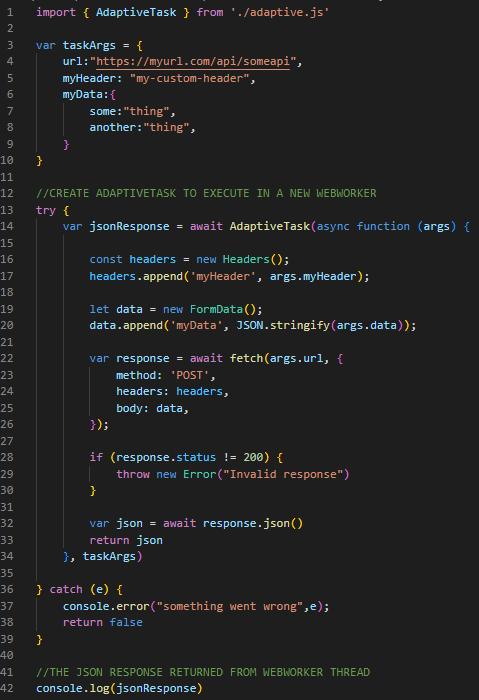Click the "something went wrong" string
Screen dimensions: 479x700
(229, 607)
